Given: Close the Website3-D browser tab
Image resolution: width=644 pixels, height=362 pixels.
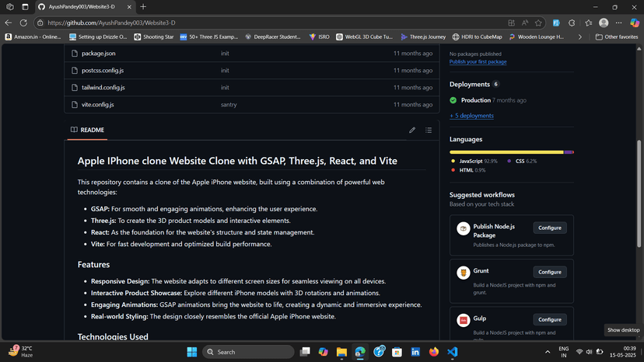Looking at the screenshot, I should coord(129,7).
